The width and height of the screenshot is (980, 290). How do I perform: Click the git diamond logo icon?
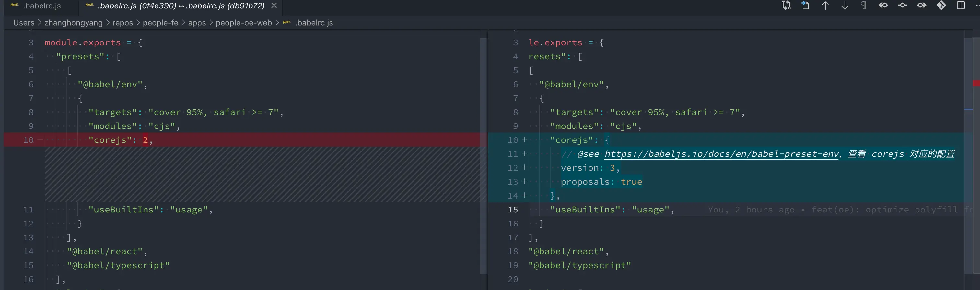(941, 5)
